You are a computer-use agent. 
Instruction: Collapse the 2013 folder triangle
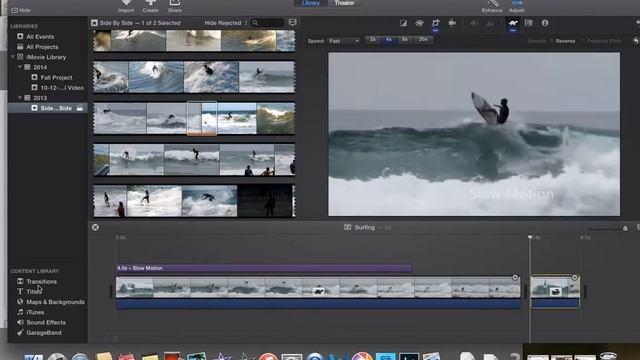click(20, 98)
